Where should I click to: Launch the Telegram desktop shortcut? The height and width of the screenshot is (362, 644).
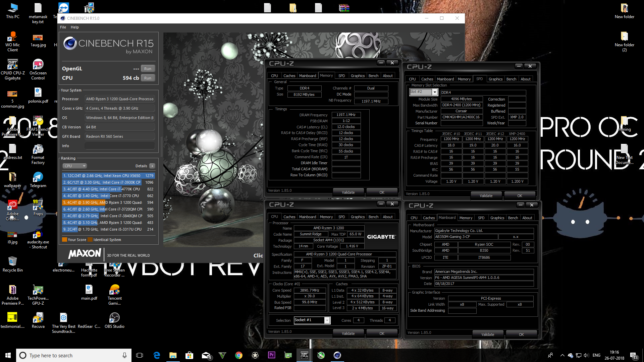coord(38,180)
